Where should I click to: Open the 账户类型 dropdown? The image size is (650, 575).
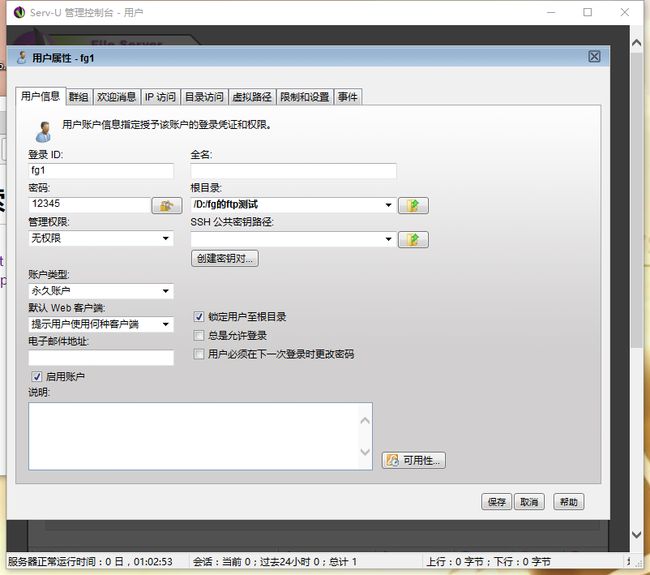[101, 291]
